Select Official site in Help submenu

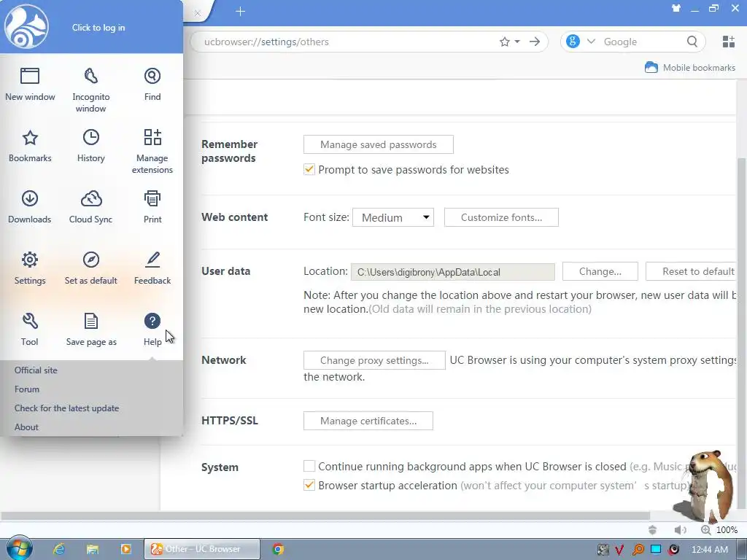[x=36, y=370]
